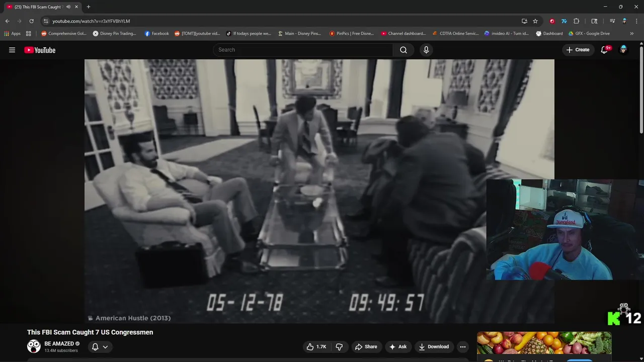Dislike the video with thumbs down

[339, 346]
